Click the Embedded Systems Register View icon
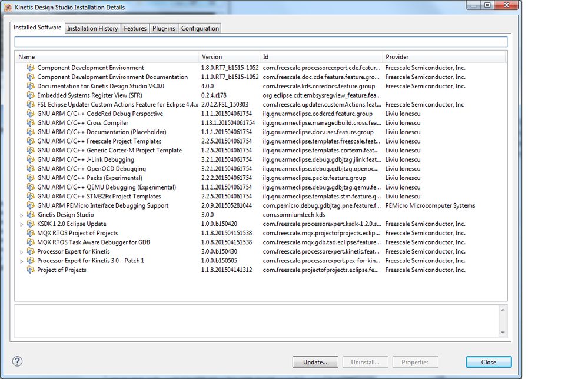Viewport: 588px width, 379px height. (31, 95)
